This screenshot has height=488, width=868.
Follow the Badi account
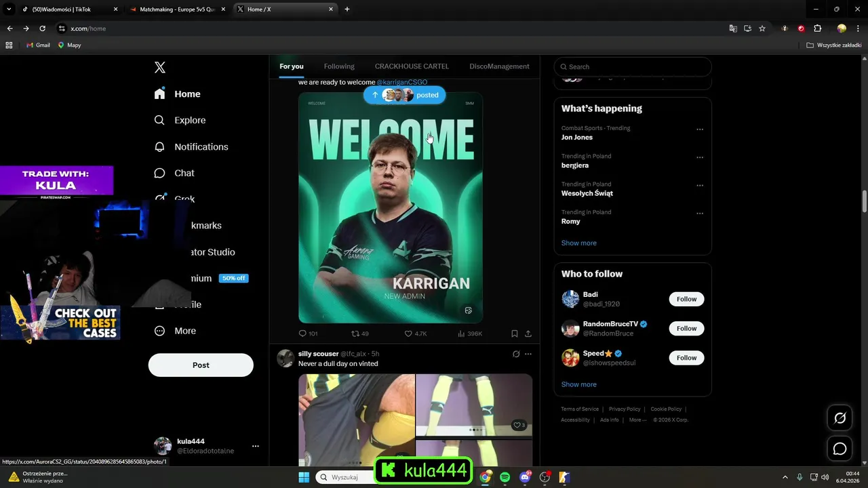(686, 299)
